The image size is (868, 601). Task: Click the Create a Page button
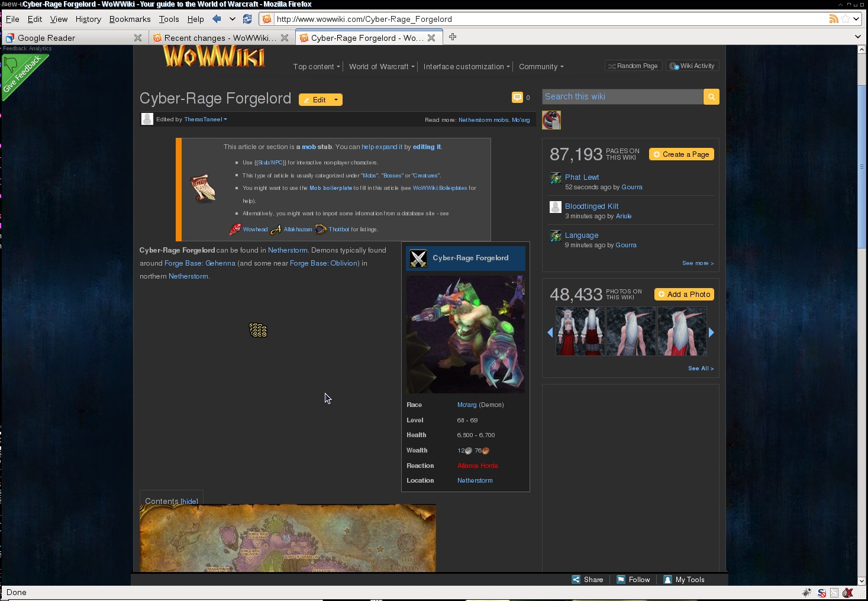682,154
